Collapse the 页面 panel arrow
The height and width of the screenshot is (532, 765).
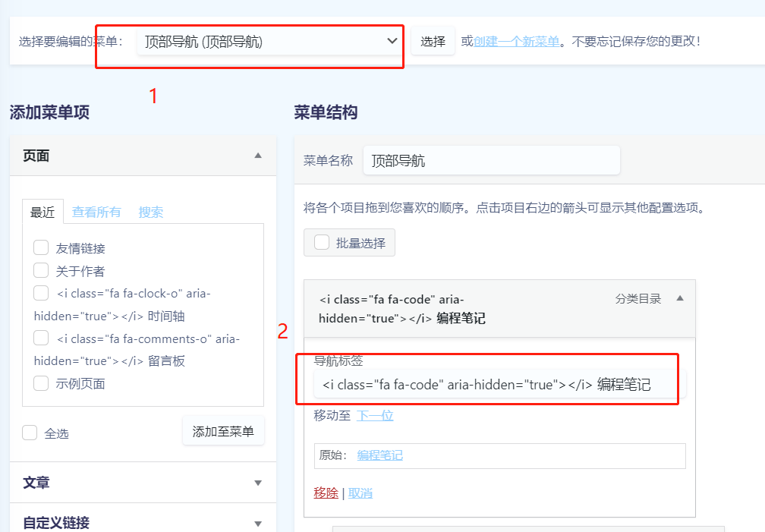[258, 156]
